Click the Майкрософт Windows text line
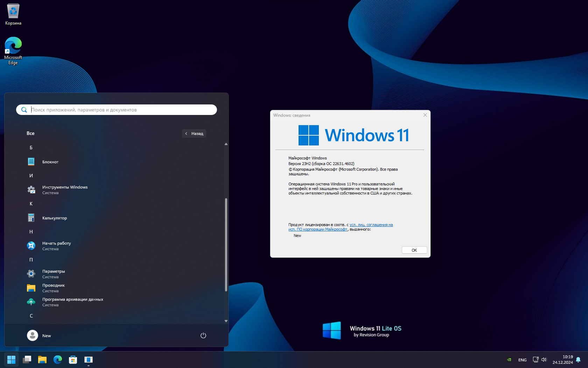 pyautogui.click(x=308, y=158)
